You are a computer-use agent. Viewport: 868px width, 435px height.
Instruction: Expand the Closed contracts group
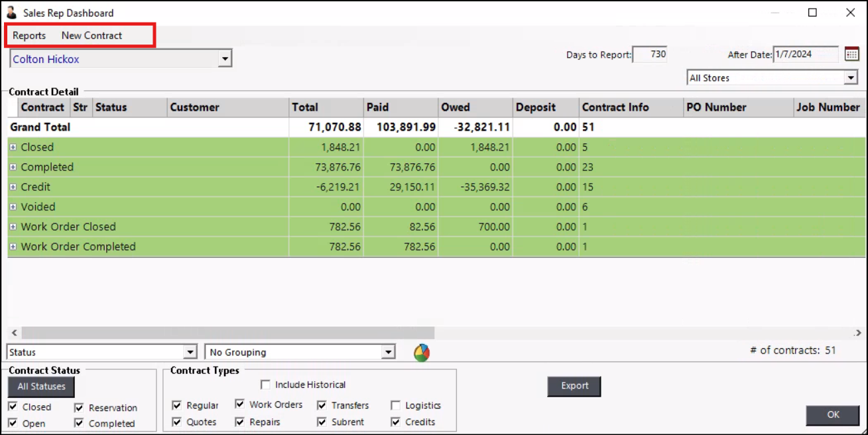13,147
